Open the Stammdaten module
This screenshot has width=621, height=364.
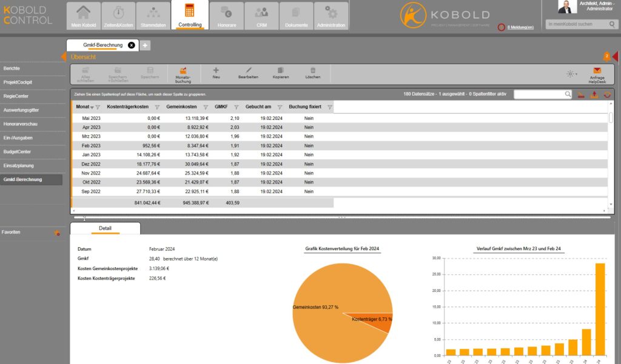[x=153, y=16]
